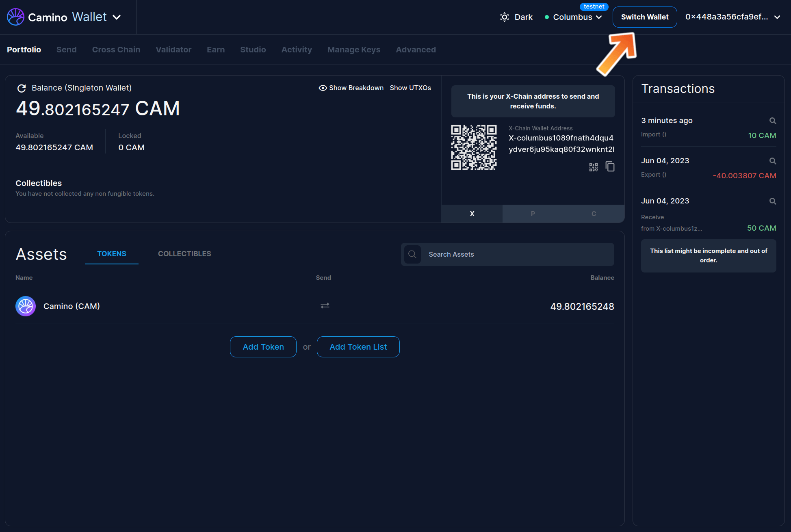Image resolution: width=791 pixels, height=532 pixels.
Task: Click the Add Token List button
Action: tap(358, 347)
